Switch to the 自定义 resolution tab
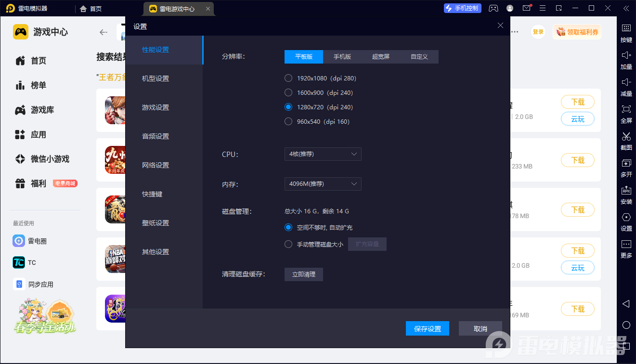 [x=419, y=57]
